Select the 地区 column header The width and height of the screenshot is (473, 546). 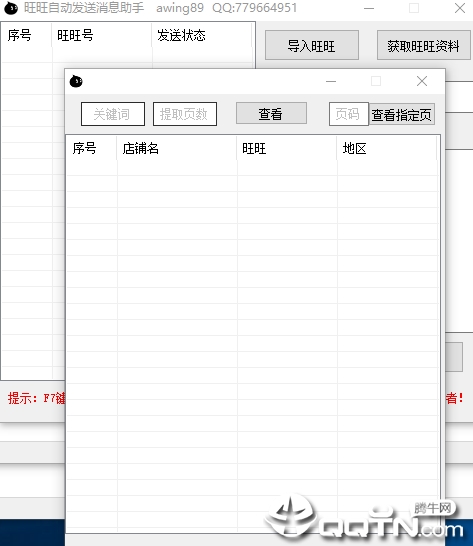pyautogui.click(x=387, y=149)
